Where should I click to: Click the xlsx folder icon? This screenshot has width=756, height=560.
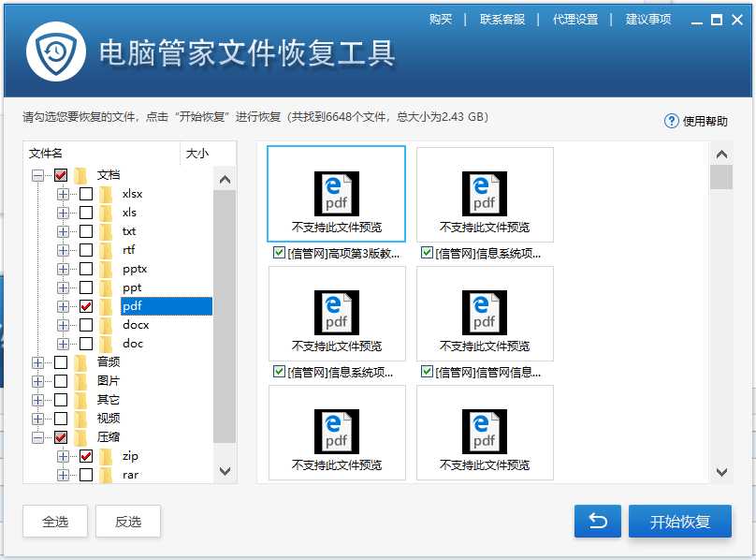click(x=106, y=194)
